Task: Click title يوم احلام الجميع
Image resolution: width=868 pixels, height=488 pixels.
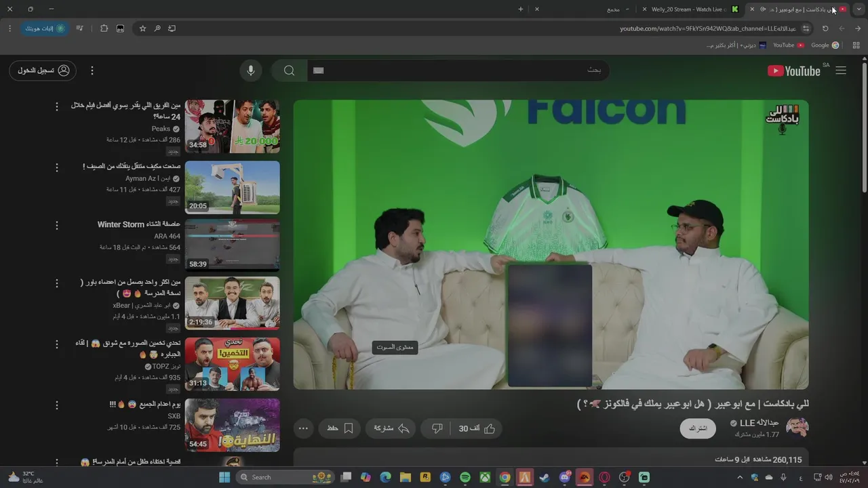Action: point(145,404)
